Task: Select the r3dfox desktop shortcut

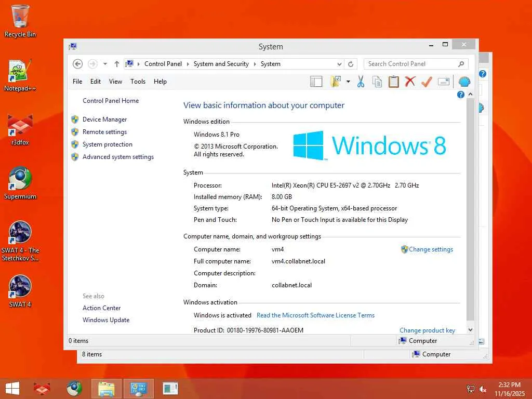Action: [20, 129]
